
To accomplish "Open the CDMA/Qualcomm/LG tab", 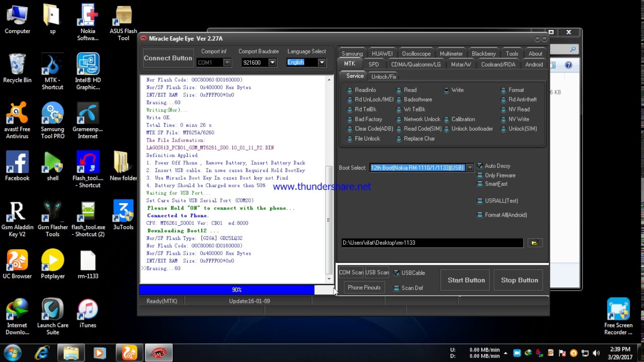I will [416, 64].
